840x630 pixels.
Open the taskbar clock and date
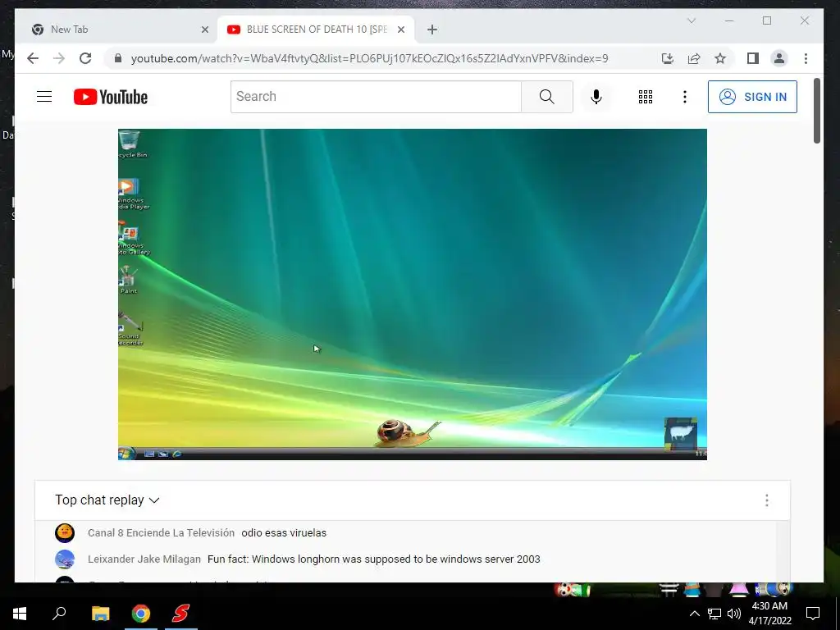pyautogui.click(x=769, y=614)
